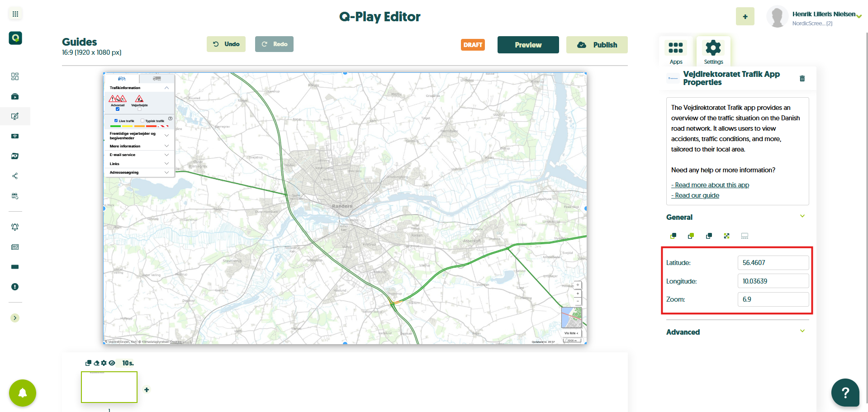Check the Typisk trafik checkbox

(142, 121)
